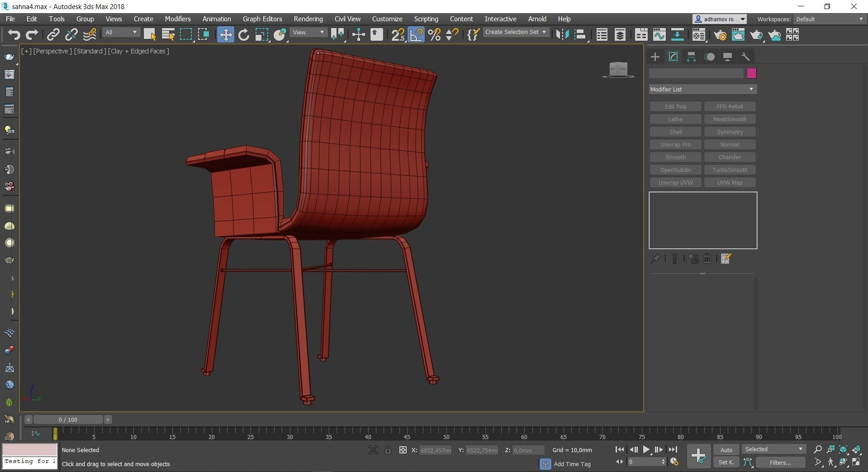
Task: Toggle absolute/offset transform type-in mode
Action: coord(403,450)
